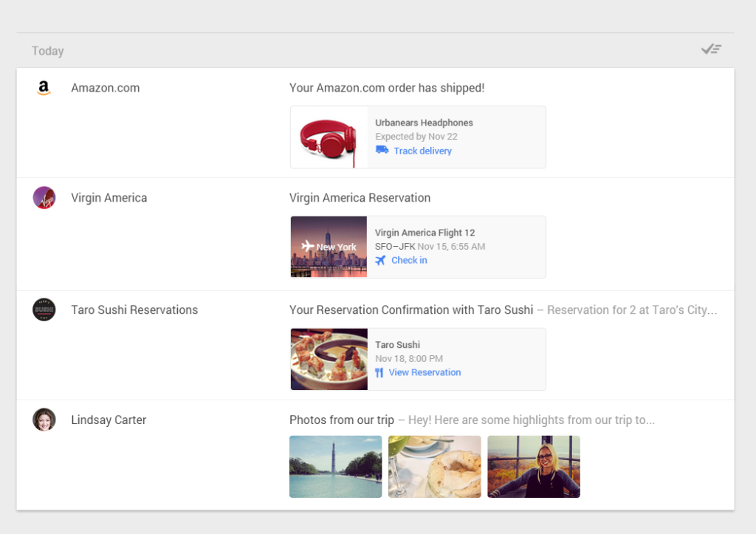The height and width of the screenshot is (534, 756).
Task: Open the Washington Monument trip photo
Action: point(336,467)
